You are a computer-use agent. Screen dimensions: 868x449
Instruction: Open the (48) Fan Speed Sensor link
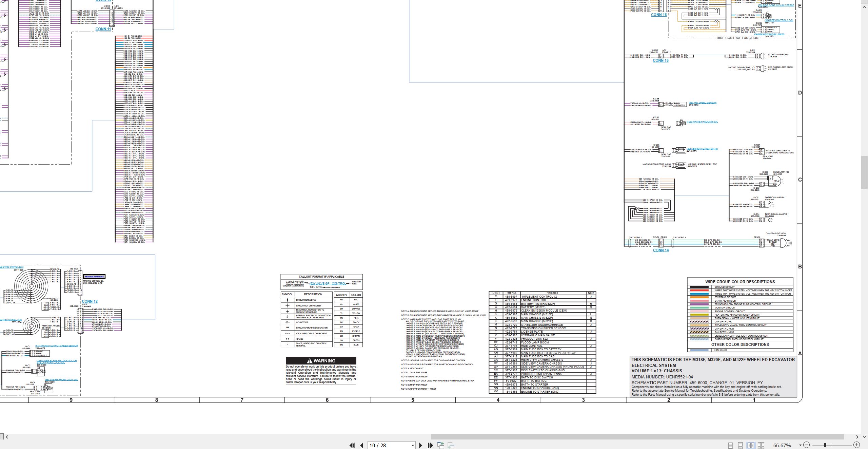(703, 103)
